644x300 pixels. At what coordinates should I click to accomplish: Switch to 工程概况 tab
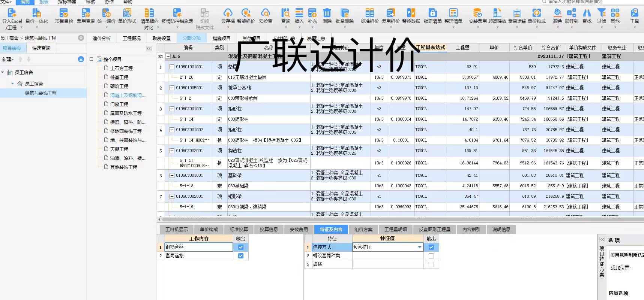pos(132,38)
